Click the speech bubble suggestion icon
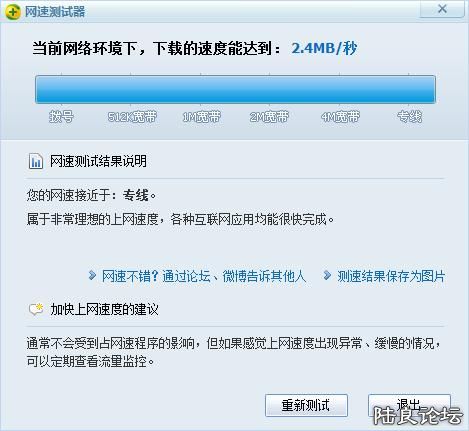Image resolution: width=469 pixels, height=431 pixels. [36, 309]
